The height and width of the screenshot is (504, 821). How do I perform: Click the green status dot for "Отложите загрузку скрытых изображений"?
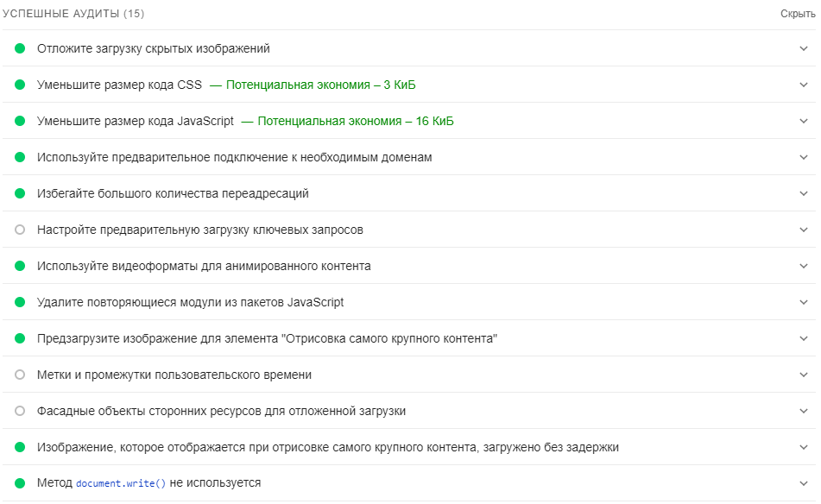[18, 48]
